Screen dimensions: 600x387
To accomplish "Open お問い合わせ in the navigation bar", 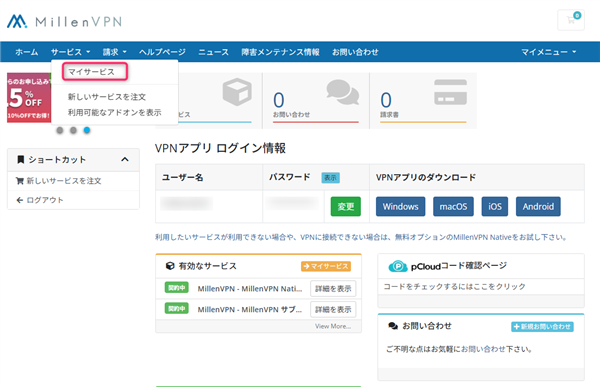I will (355, 52).
